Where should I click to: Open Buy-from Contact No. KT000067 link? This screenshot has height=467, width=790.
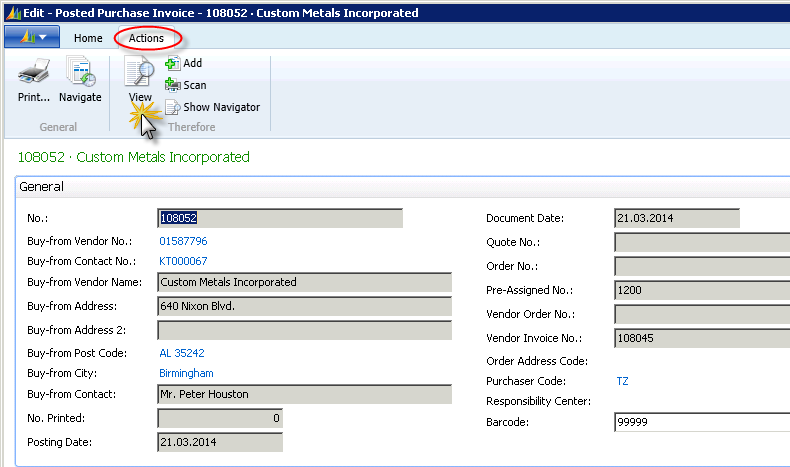(x=184, y=262)
